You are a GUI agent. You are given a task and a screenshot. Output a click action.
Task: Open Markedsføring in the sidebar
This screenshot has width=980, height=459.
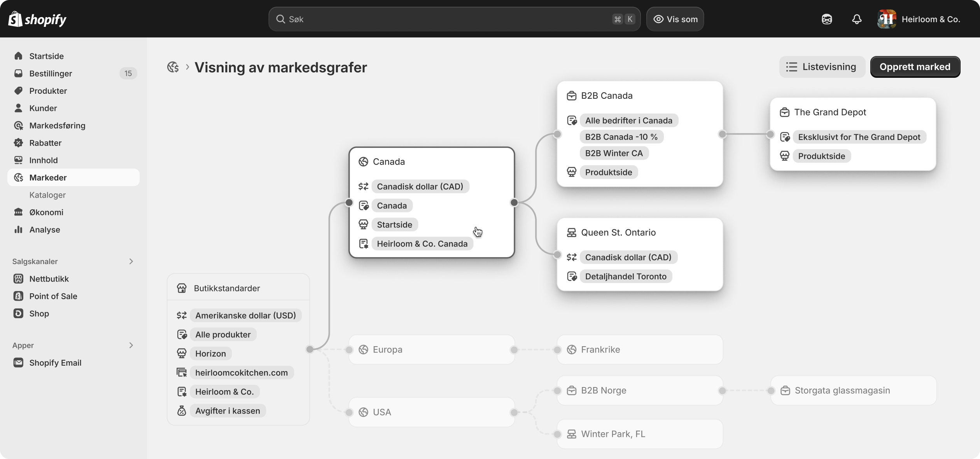pyautogui.click(x=73, y=125)
